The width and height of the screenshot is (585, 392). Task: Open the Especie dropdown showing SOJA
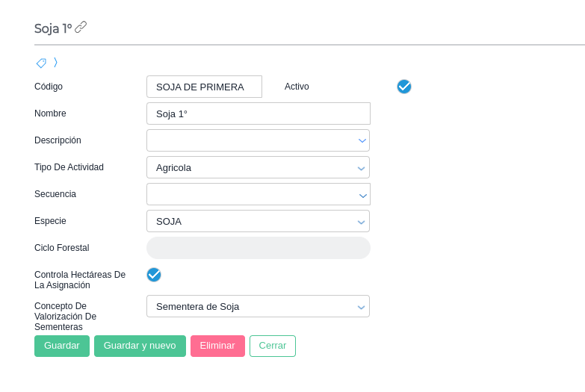click(362, 222)
